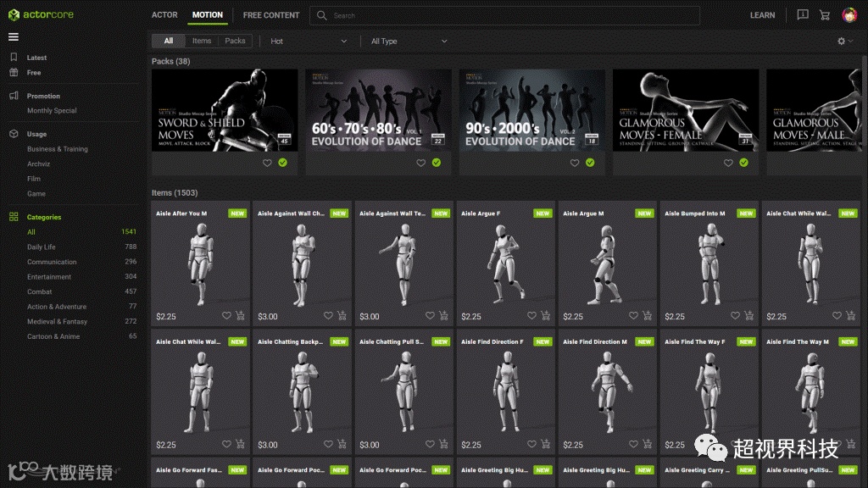Select the Packs filter tab
This screenshot has width=868, height=488.
pos(235,41)
